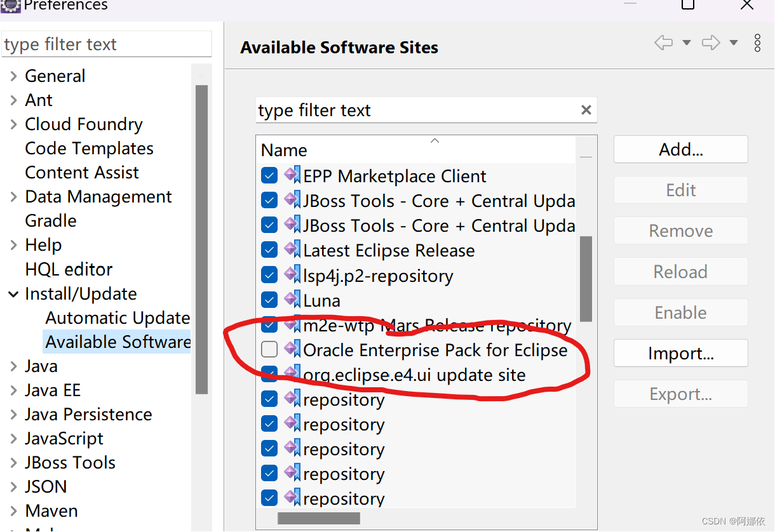
Task: Expand the Maven node
Action: coord(13,511)
